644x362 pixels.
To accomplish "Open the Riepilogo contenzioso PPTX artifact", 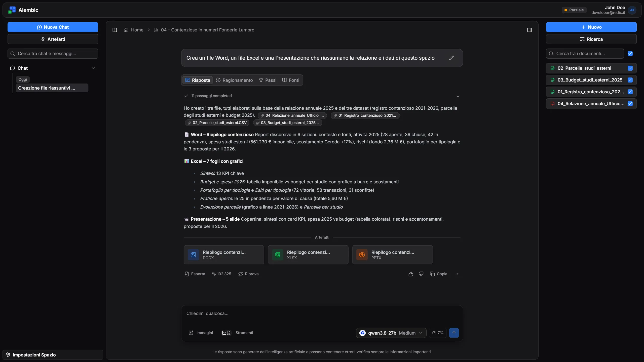I will (x=393, y=255).
